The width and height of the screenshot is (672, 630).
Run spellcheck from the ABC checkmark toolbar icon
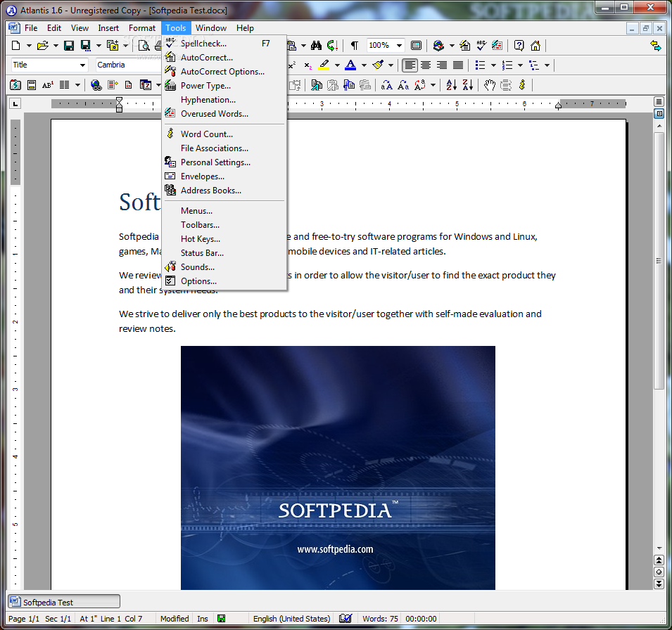click(481, 46)
